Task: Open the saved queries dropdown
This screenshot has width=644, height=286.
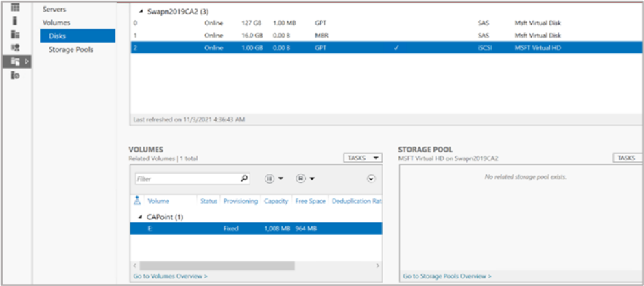Action: pos(305,179)
